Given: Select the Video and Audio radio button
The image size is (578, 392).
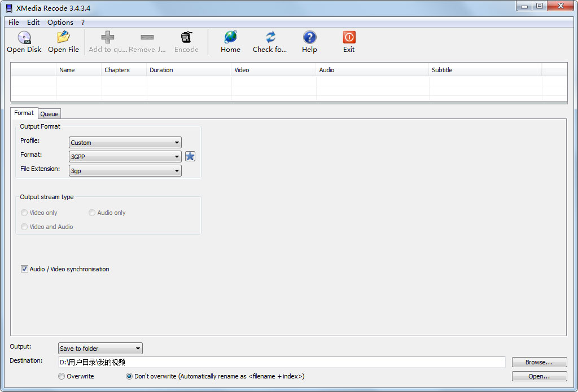Looking at the screenshot, I should tap(24, 227).
